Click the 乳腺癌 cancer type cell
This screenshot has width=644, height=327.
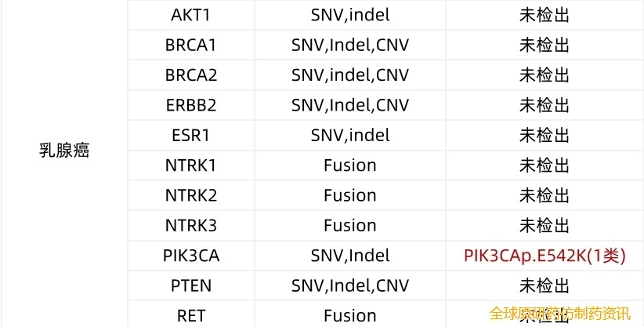(x=64, y=151)
